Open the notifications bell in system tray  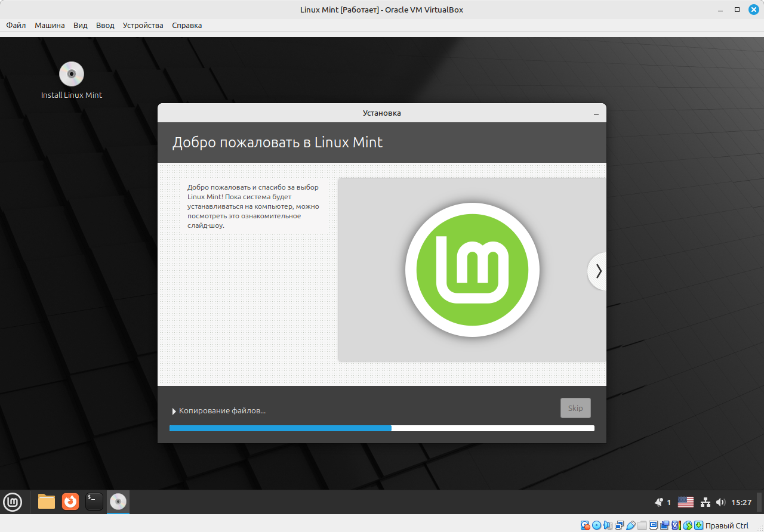[659, 502]
